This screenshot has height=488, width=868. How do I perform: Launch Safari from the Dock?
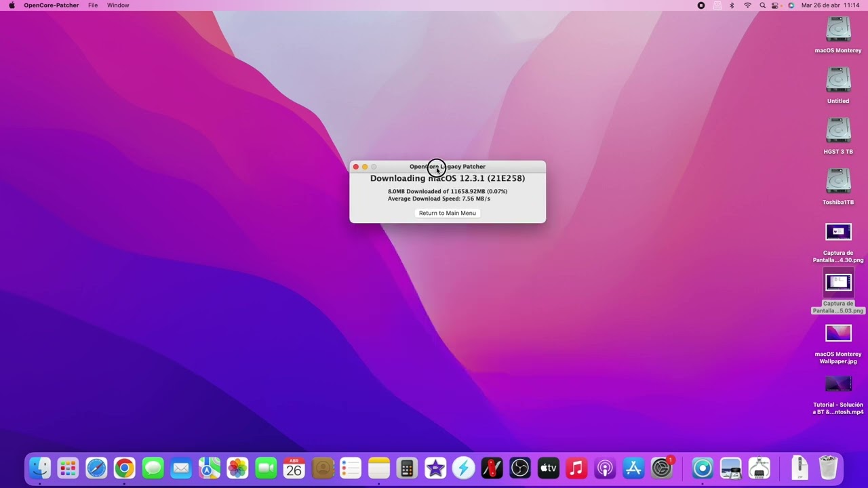(96, 468)
